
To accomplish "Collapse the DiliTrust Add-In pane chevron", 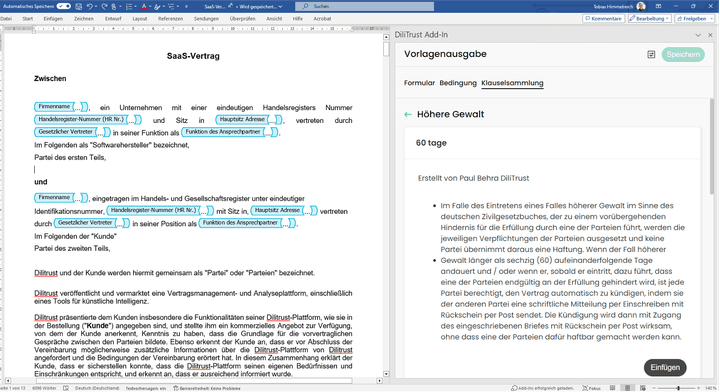I will [x=698, y=35].
